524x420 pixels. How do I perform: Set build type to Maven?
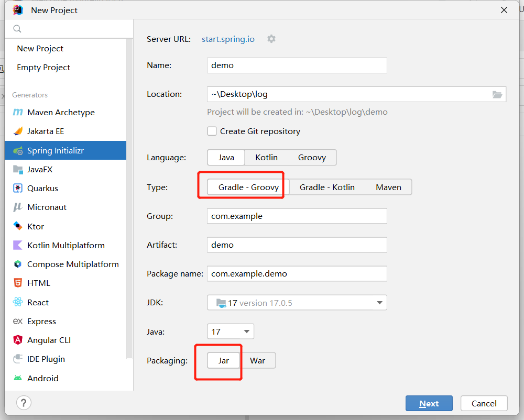(x=388, y=187)
